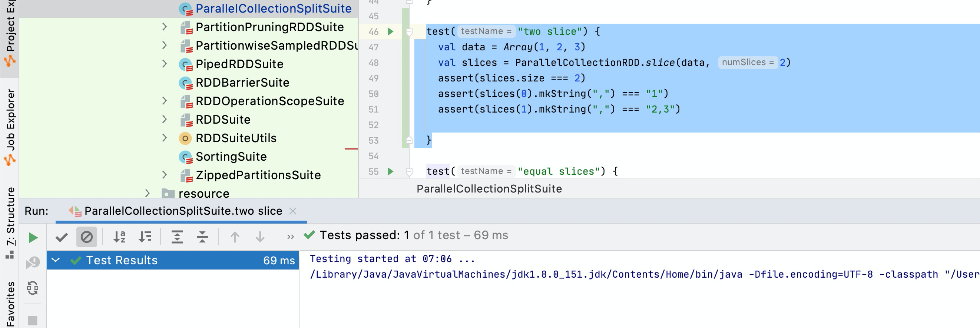Viewport: 980px width, 328px height.
Task: Run the "equal slices" test from gutter
Action: point(390,171)
